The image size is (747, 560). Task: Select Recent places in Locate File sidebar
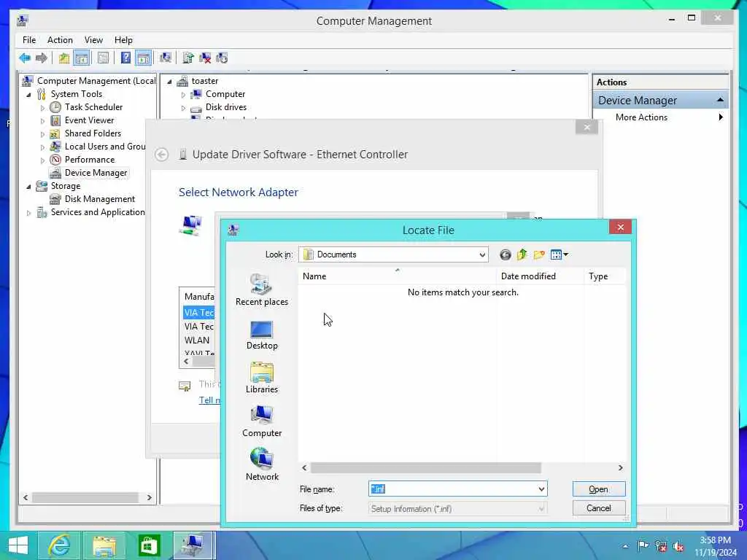point(262,290)
